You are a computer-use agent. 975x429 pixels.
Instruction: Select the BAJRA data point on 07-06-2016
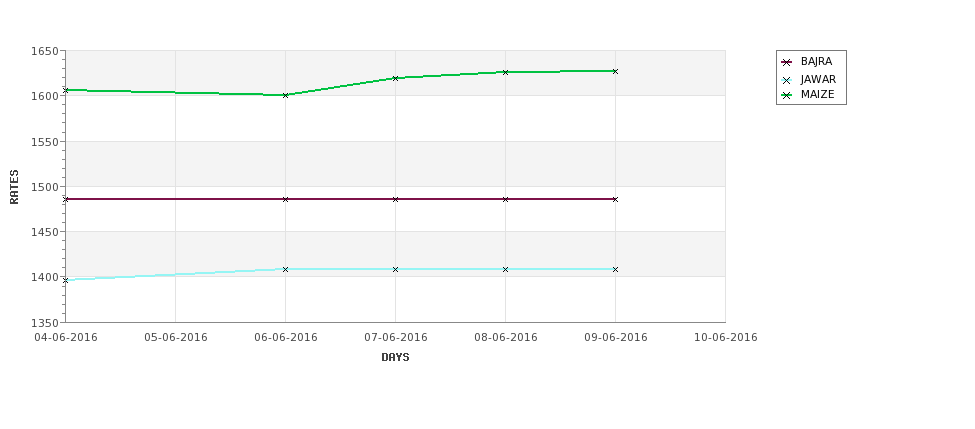[x=395, y=199]
